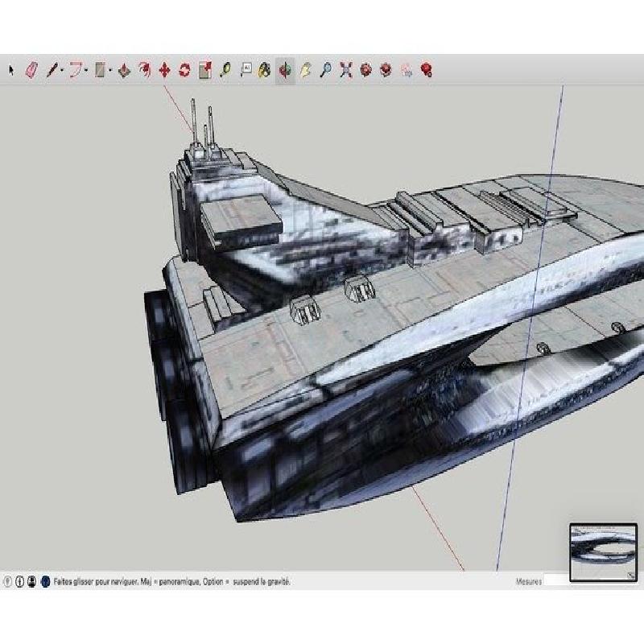Screen dimensions: 644x644
Task: Click the Send to LayOut icon
Action: pyautogui.click(x=407, y=71)
